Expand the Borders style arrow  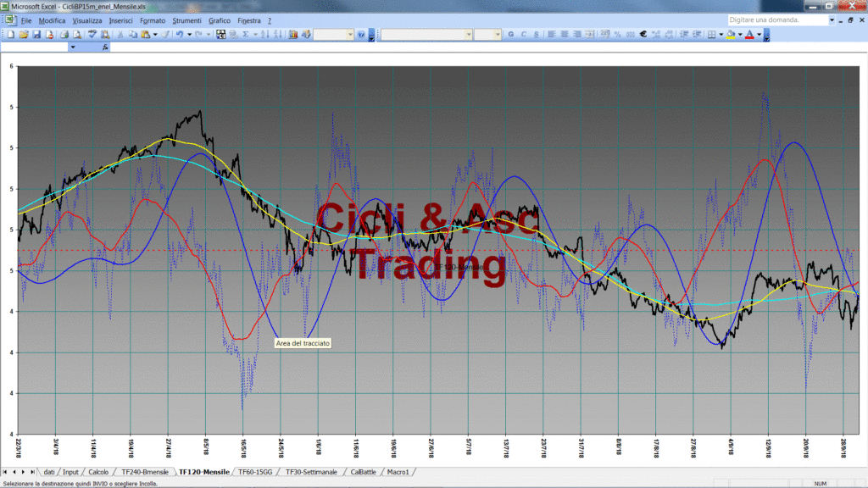tap(721, 34)
